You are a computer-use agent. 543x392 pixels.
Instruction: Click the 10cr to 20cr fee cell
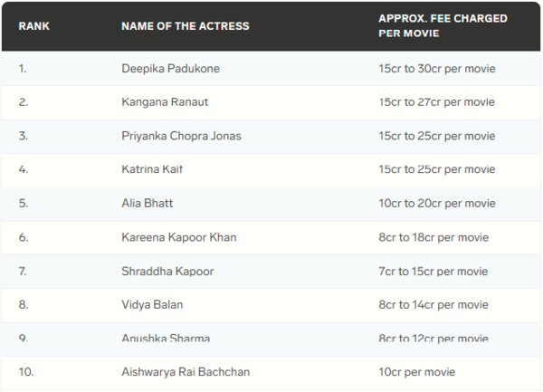tap(436, 203)
